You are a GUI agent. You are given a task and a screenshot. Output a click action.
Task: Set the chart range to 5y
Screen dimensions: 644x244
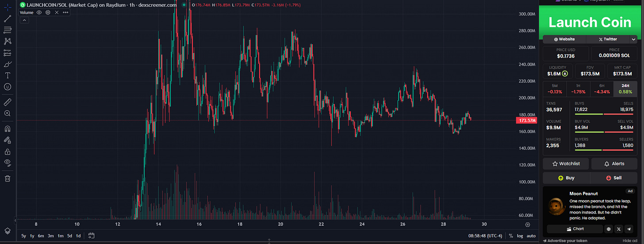24,236
